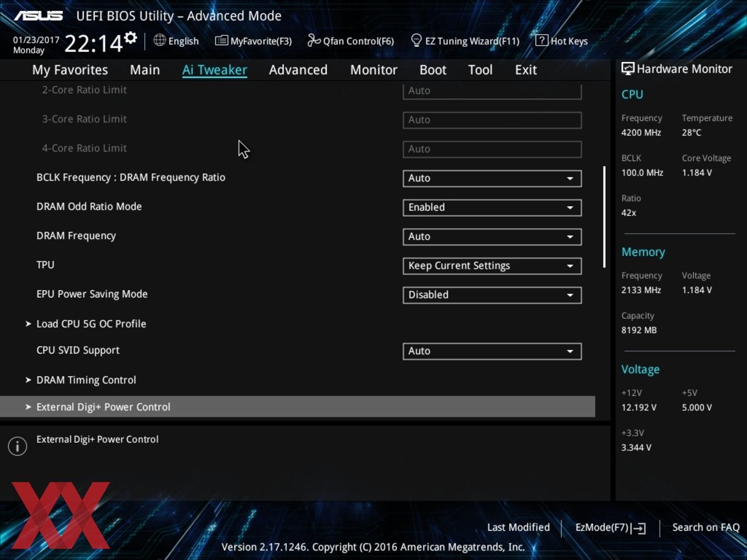
Task: Click the 4200 MHz CPU frequency value
Action: click(641, 132)
